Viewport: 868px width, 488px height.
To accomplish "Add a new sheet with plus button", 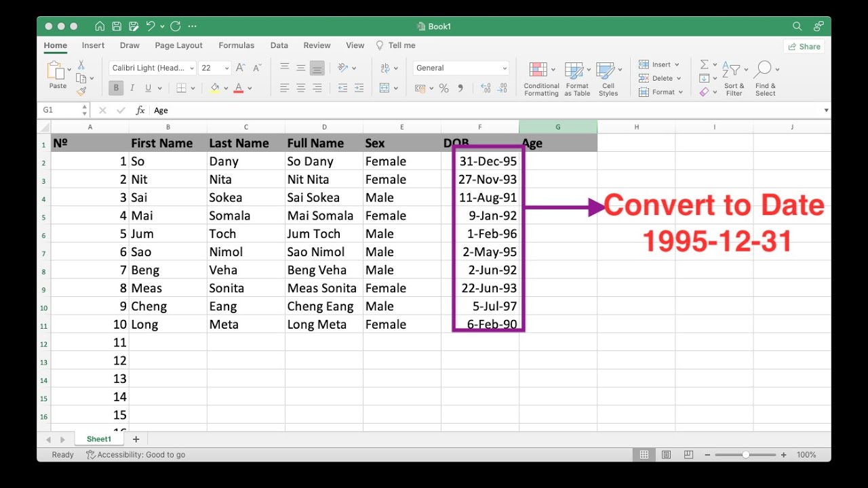I will pyautogui.click(x=136, y=439).
